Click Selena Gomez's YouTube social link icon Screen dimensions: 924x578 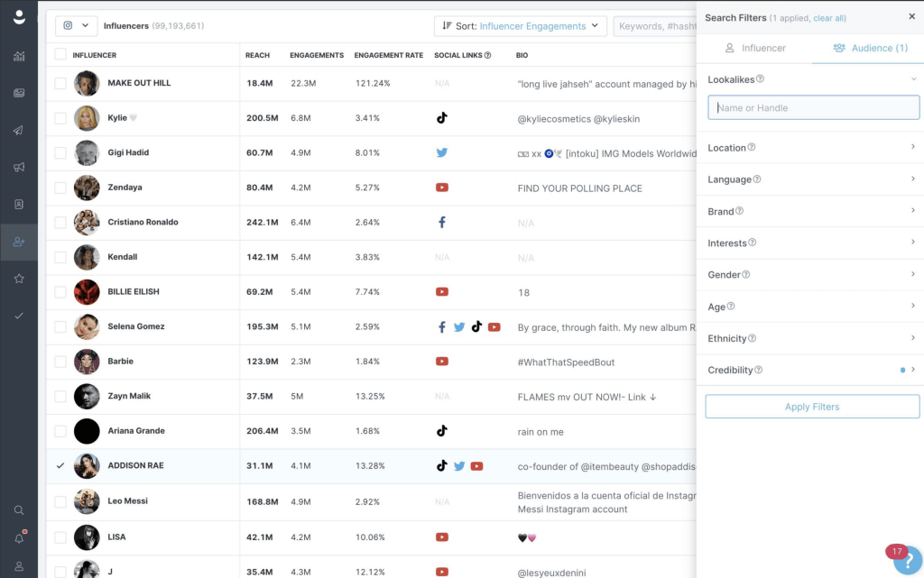[494, 326]
